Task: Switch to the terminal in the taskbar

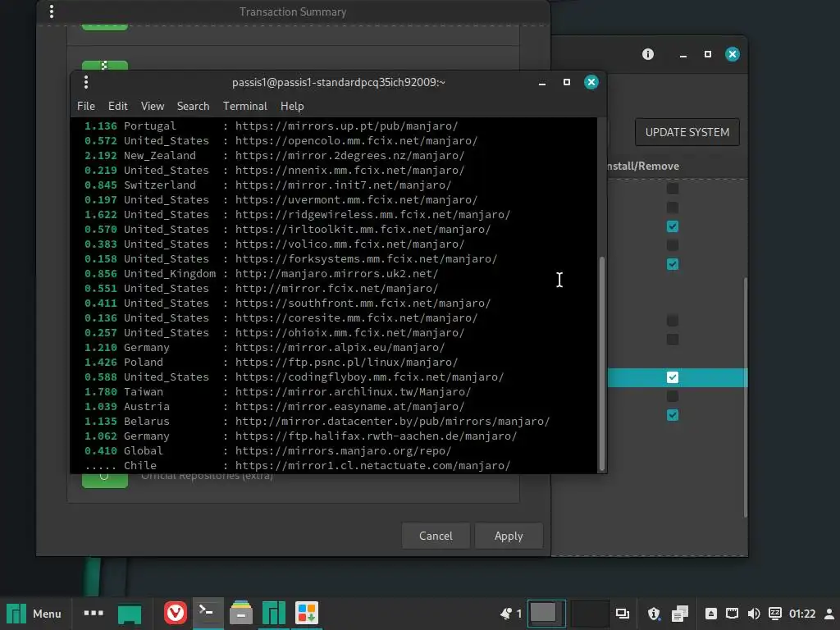Action: [208, 613]
